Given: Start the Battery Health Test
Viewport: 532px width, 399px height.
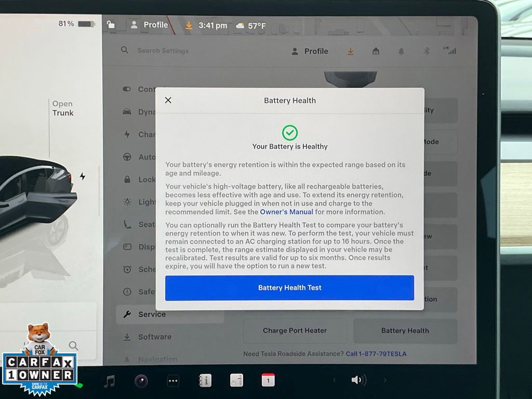Looking at the screenshot, I should pyautogui.click(x=289, y=288).
